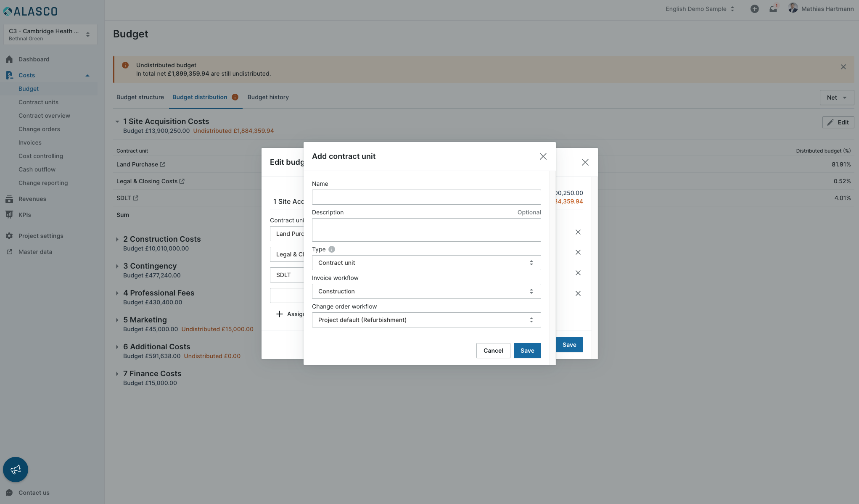Open the notifications inbox icon
This screenshot has width=859, height=504.
(x=773, y=9)
